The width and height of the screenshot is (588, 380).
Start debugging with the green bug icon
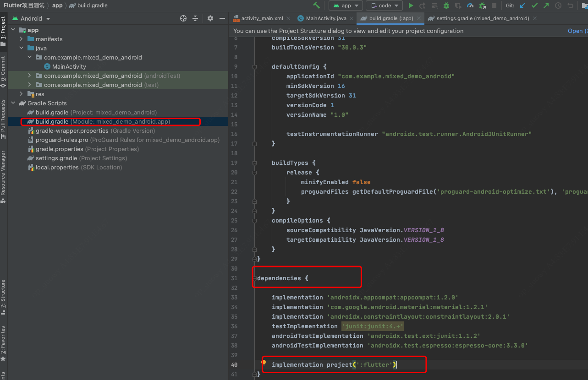(446, 5)
